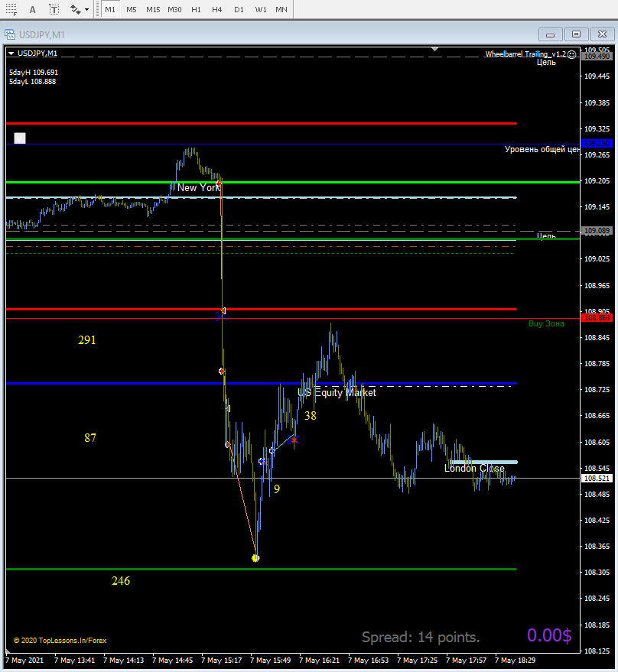The image size is (618, 672).
Task: Select the M30 timeframe tab
Action: (174, 9)
